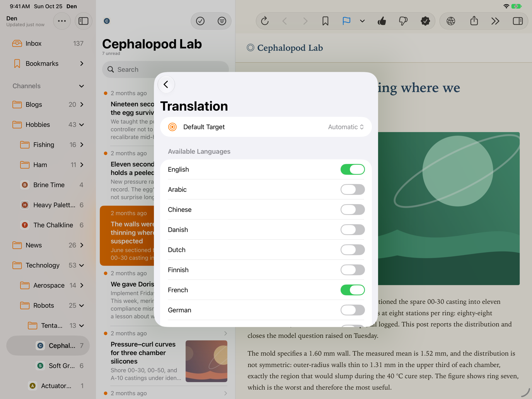Give the article a thumbs up

click(x=382, y=21)
